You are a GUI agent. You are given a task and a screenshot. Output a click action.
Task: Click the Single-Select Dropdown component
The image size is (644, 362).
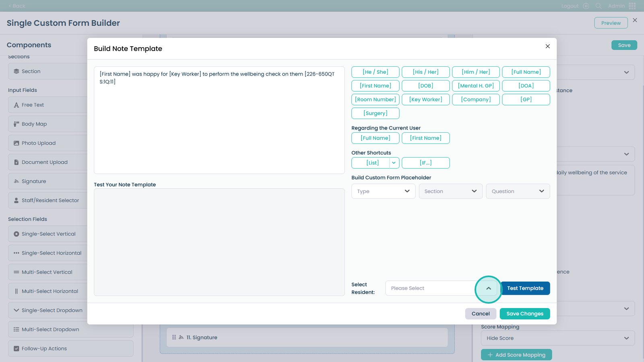coord(70,311)
